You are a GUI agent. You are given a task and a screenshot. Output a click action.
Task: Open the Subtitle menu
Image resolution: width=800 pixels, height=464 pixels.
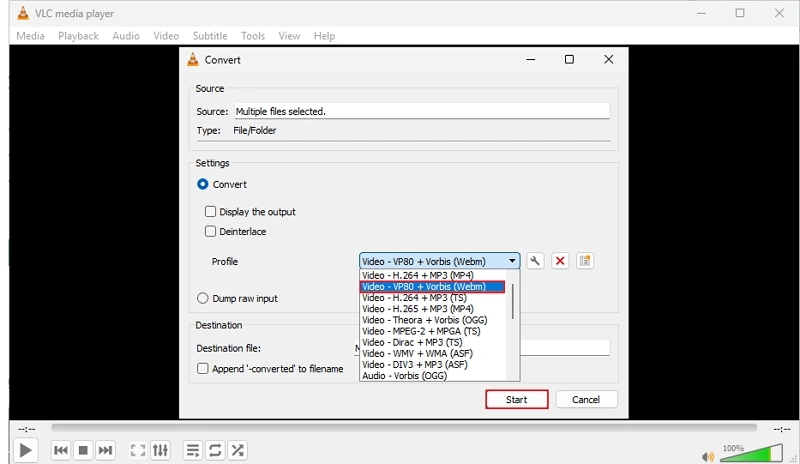tap(210, 36)
